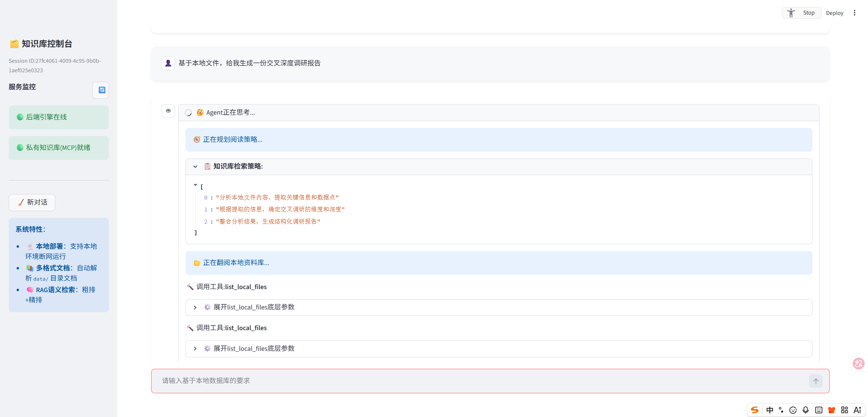Click the running man status icon
868x417 pixels.
point(791,13)
